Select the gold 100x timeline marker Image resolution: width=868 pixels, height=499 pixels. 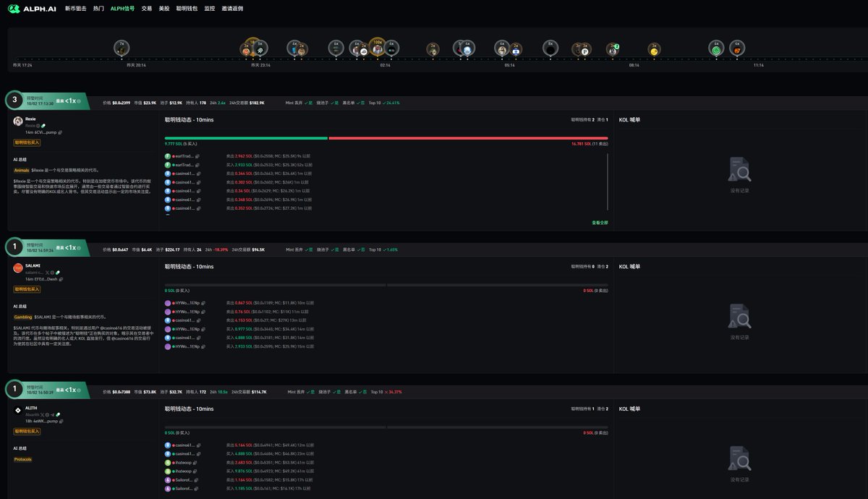(377, 46)
